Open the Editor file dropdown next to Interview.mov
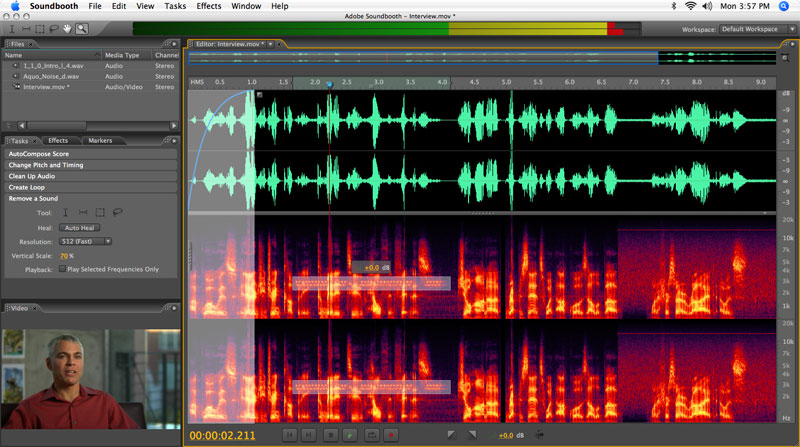The width and height of the screenshot is (800, 447). pos(271,44)
